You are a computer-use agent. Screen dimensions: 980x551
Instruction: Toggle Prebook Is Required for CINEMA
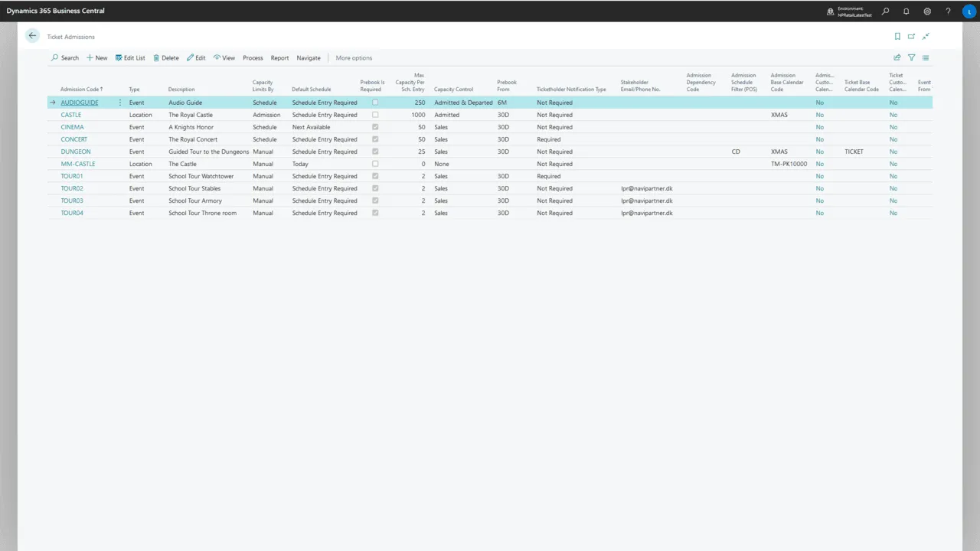click(375, 127)
